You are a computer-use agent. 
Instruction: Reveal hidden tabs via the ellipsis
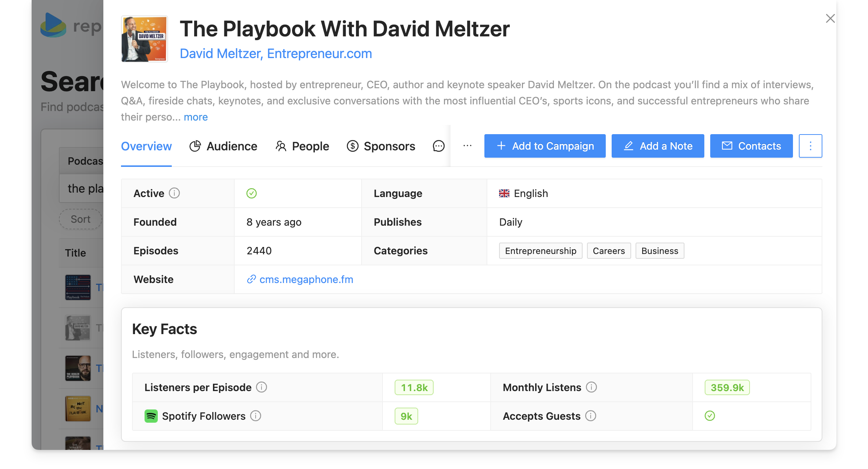pos(466,146)
